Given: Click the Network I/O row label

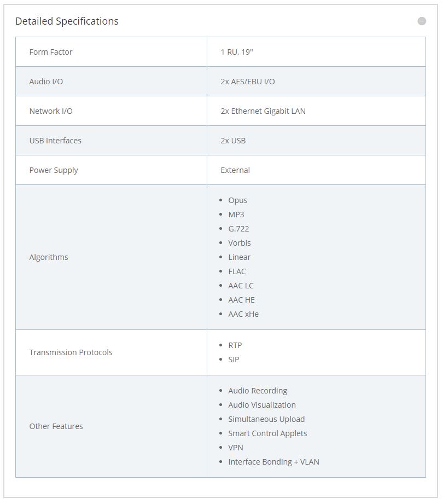Looking at the screenshot, I should (51, 111).
